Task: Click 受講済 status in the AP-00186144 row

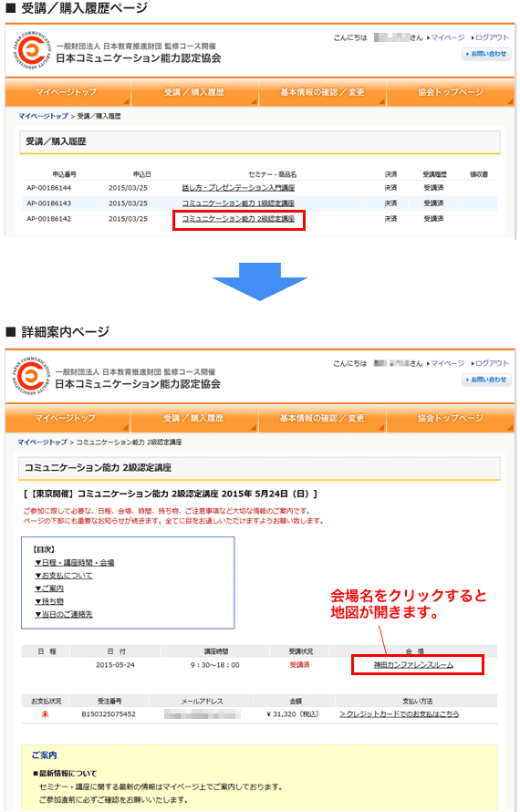Action: click(433, 187)
